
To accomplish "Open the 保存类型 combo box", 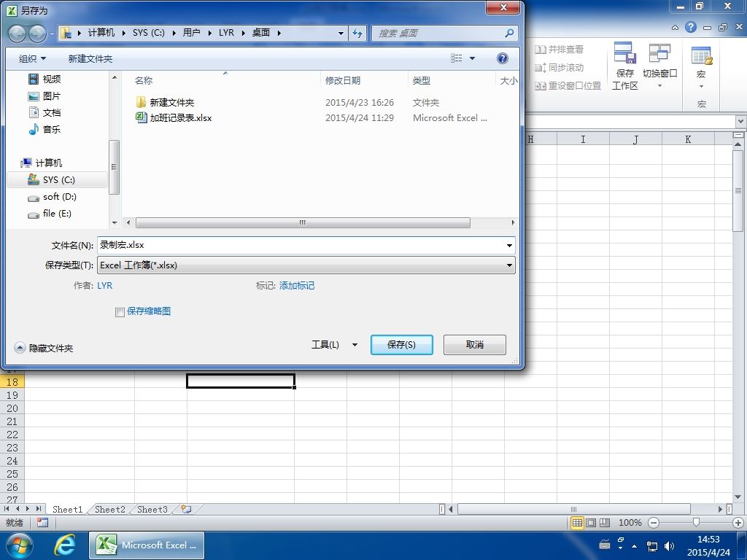I will [x=306, y=265].
